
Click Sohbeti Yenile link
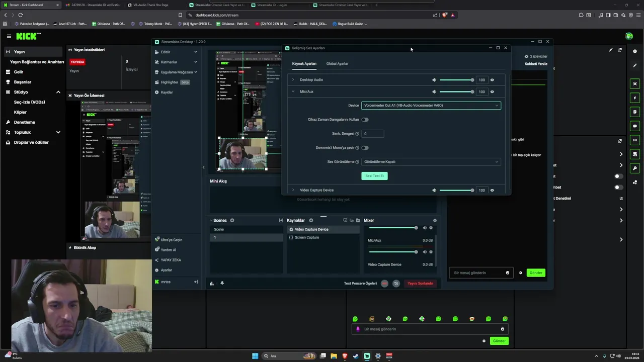(x=536, y=64)
